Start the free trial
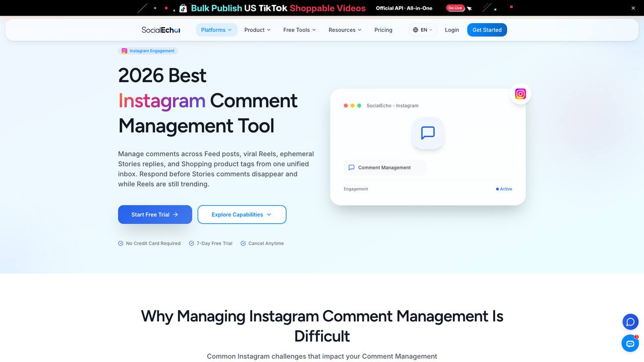Image resolution: width=644 pixels, height=362 pixels. pyautogui.click(x=155, y=215)
